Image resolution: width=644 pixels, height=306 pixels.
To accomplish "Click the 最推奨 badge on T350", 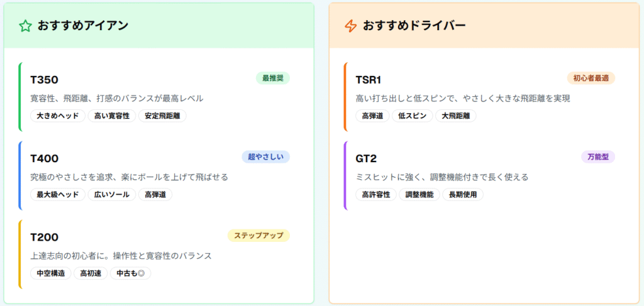I will (273, 78).
